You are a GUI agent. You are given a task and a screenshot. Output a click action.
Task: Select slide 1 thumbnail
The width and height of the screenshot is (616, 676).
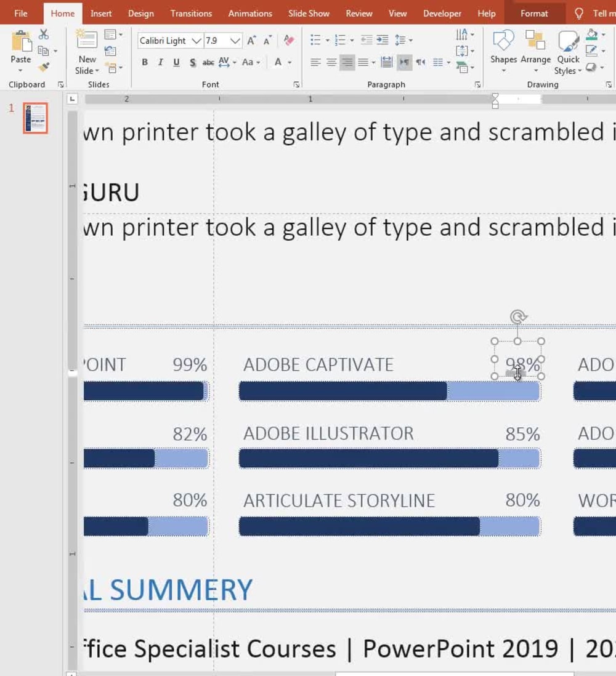point(35,118)
